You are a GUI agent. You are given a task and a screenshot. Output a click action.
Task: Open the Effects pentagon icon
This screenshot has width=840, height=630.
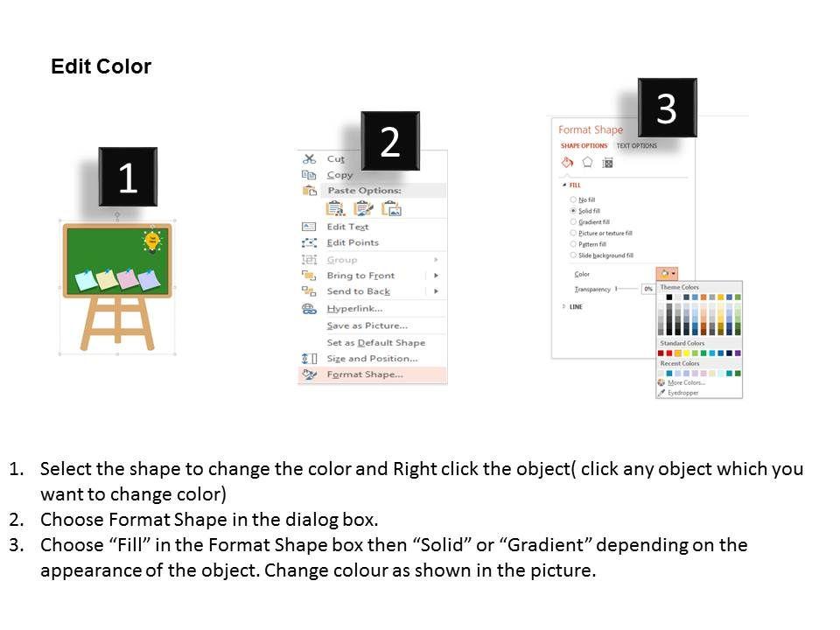[588, 162]
